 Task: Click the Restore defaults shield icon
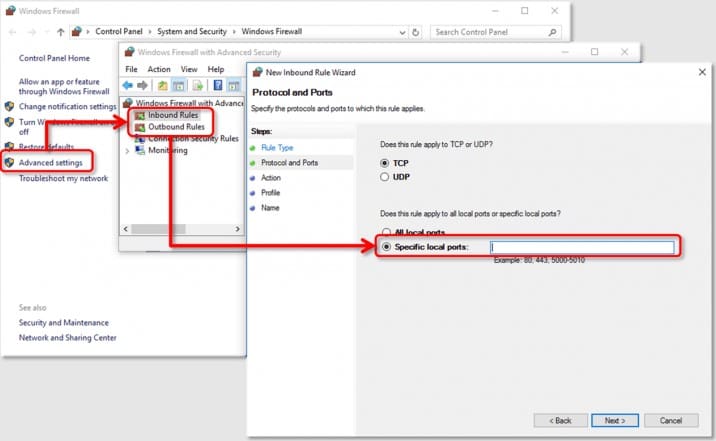[x=9, y=147]
